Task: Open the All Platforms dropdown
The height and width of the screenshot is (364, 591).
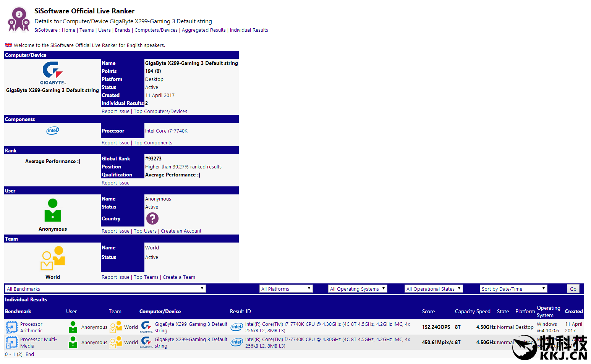Action: coord(286,289)
